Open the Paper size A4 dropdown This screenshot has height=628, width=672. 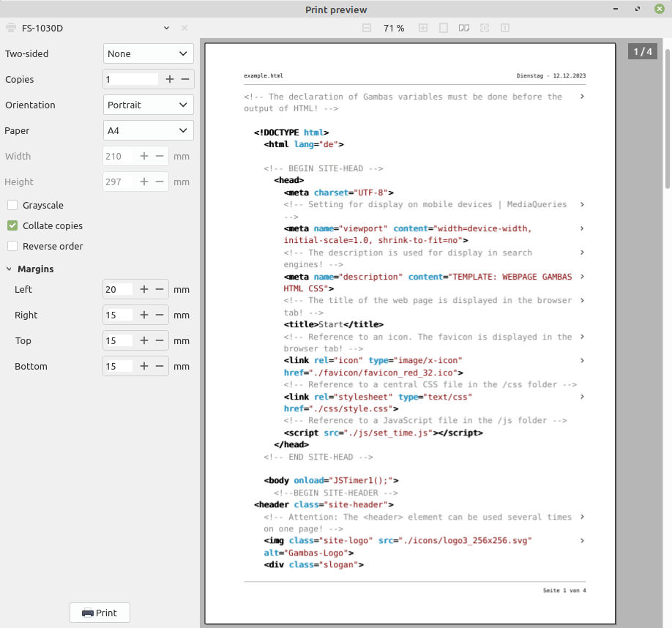pos(149,130)
